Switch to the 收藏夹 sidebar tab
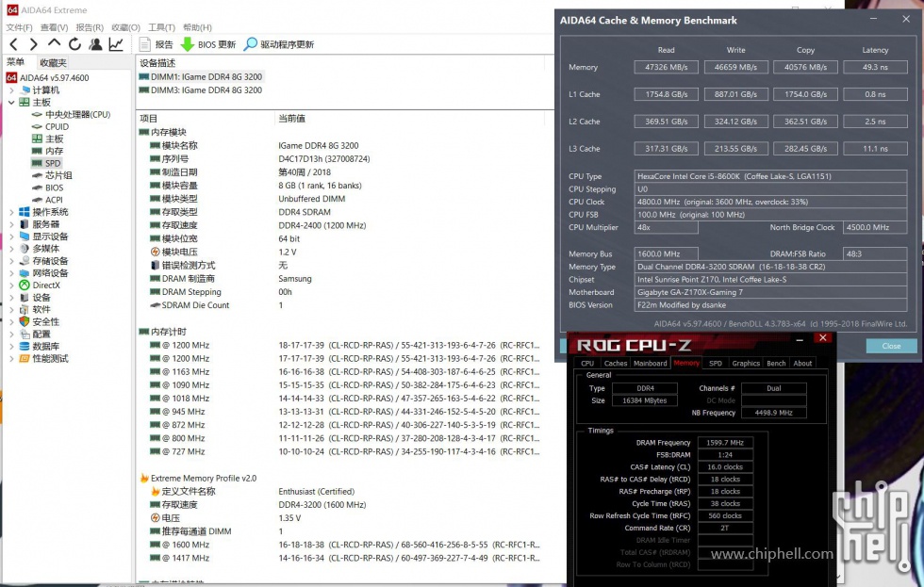 (53, 62)
